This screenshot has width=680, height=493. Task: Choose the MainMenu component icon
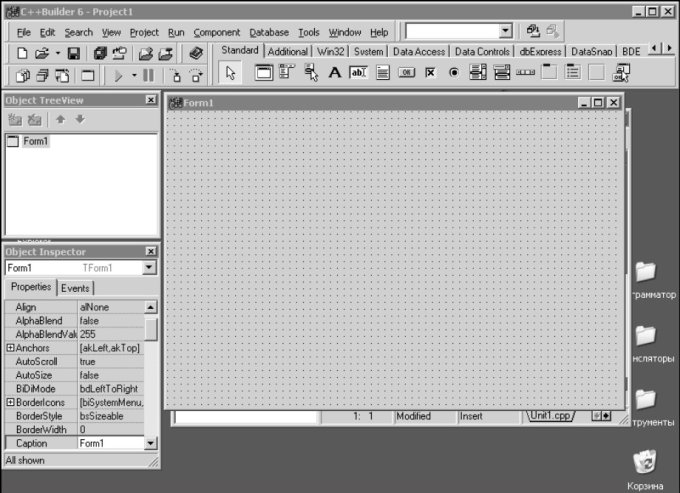pos(287,72)
